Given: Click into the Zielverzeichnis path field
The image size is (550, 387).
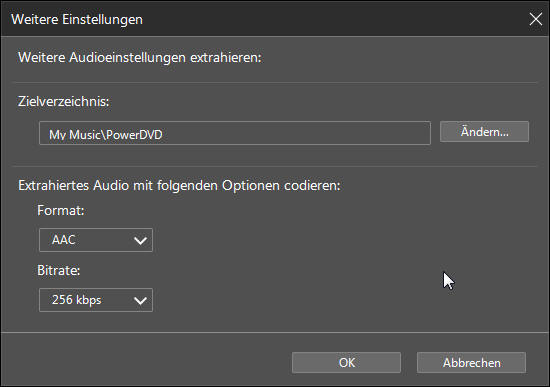Looking at the screenshot, I should (235, 133).
